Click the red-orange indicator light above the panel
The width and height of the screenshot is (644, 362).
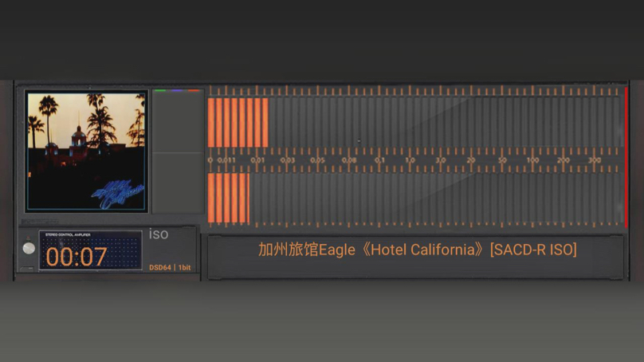click(194, 91)
